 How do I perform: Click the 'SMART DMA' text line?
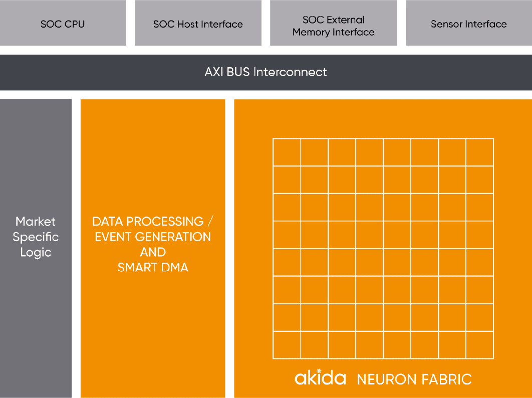153,267
